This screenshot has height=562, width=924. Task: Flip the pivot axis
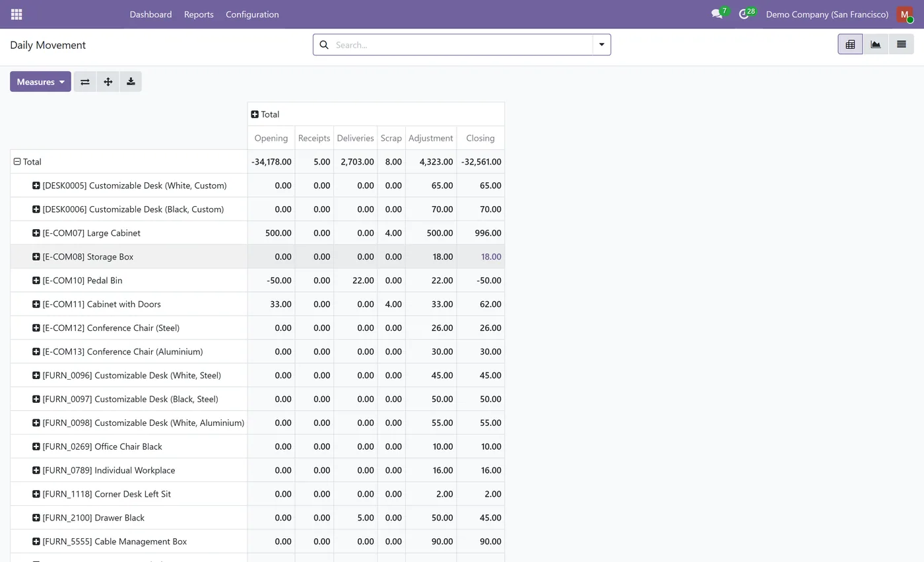click(x=85, y=82)
